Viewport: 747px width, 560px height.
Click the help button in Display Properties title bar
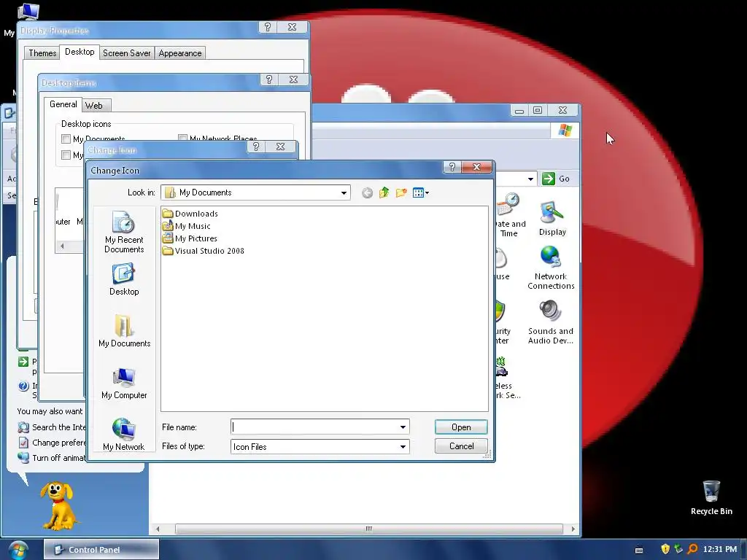click(267, 27)
